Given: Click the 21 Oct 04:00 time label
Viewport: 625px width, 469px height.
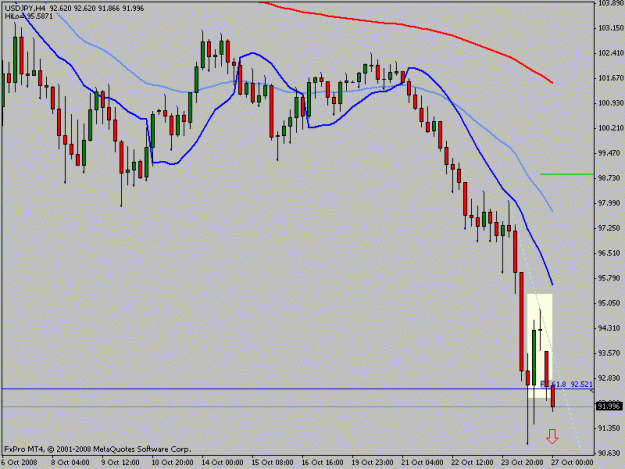Looking at the screenshot, I should (x=422, y=463).
